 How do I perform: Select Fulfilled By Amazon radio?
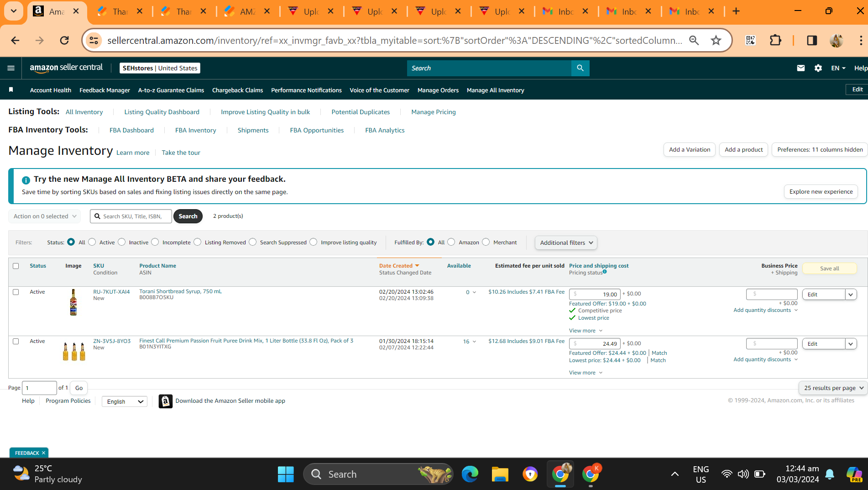pyautogui.click(x=451, y=242)
